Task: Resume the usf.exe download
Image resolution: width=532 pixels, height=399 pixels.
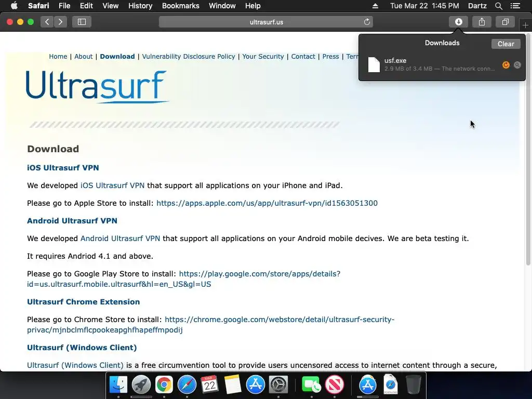Action: coord(506,65)
